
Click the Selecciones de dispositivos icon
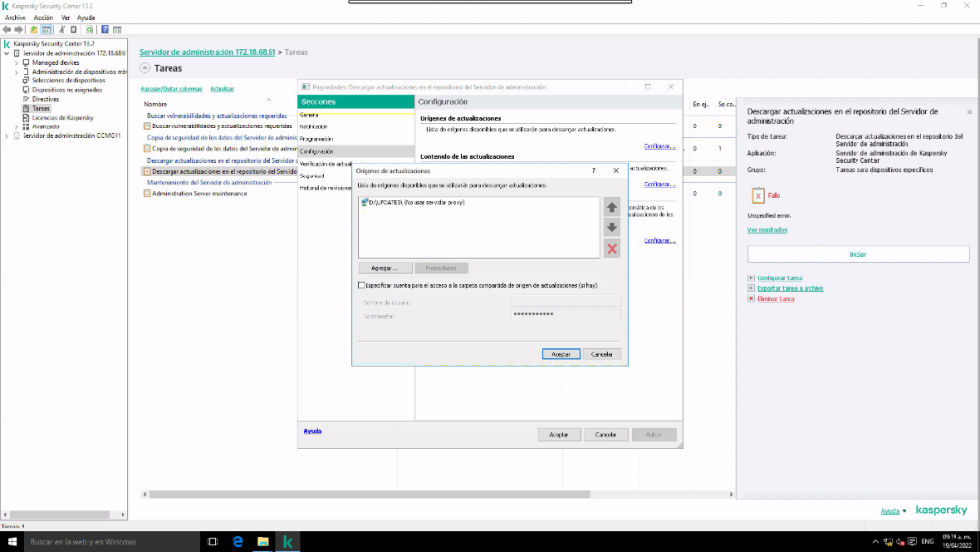click(26, 80)
